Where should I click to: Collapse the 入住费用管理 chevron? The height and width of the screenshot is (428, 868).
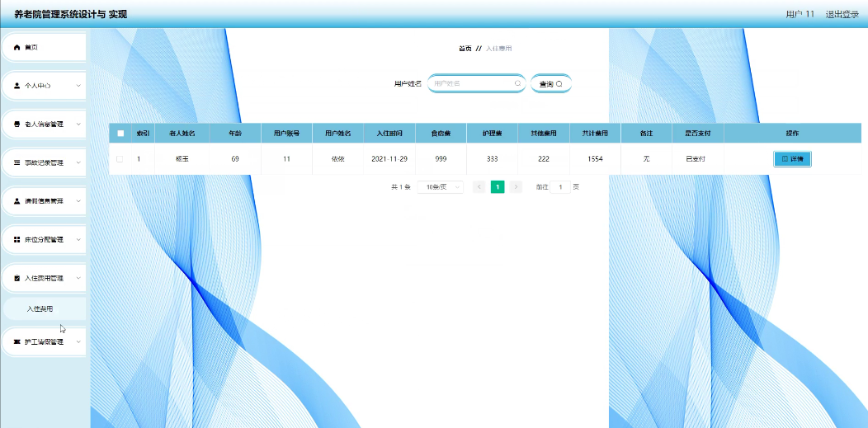tap(78, 278)
